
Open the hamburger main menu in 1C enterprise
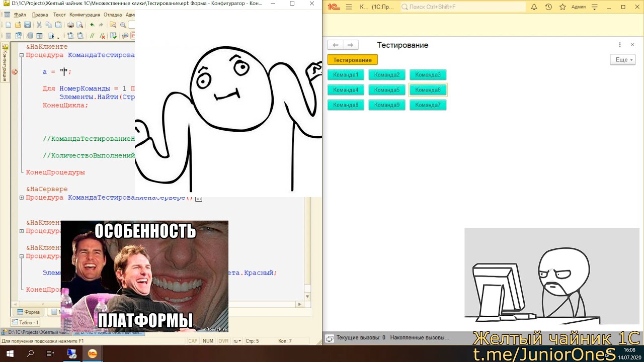349,7
